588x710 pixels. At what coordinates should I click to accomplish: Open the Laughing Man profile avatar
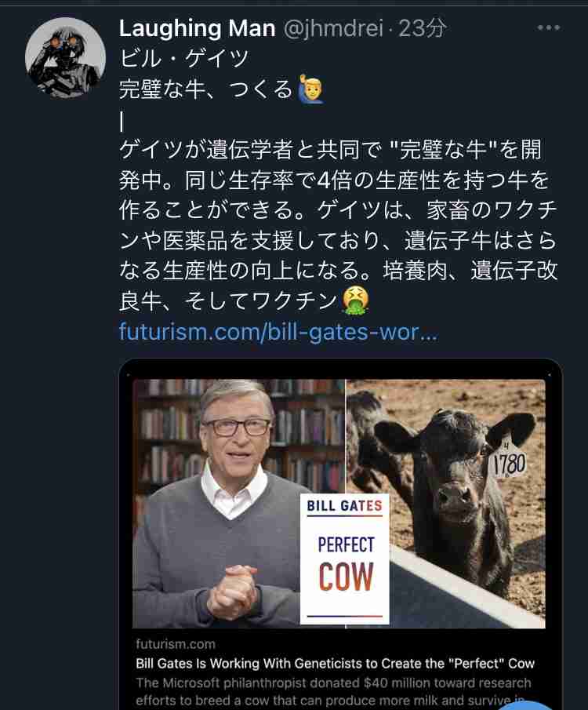pos(65,57)
